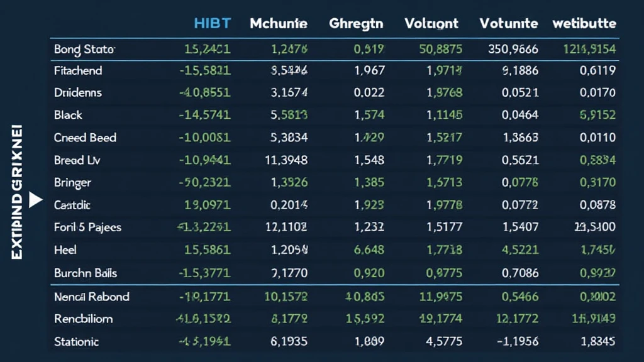Click the Nencal Rebond row label

tap(92, 297)
